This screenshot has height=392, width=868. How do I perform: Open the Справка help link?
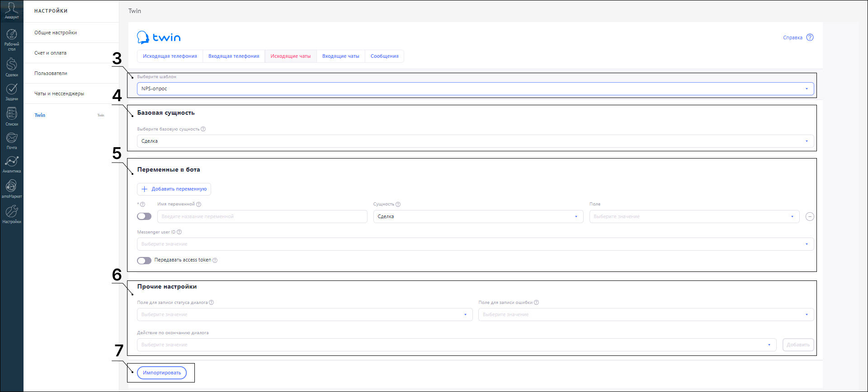click(793, 38)
